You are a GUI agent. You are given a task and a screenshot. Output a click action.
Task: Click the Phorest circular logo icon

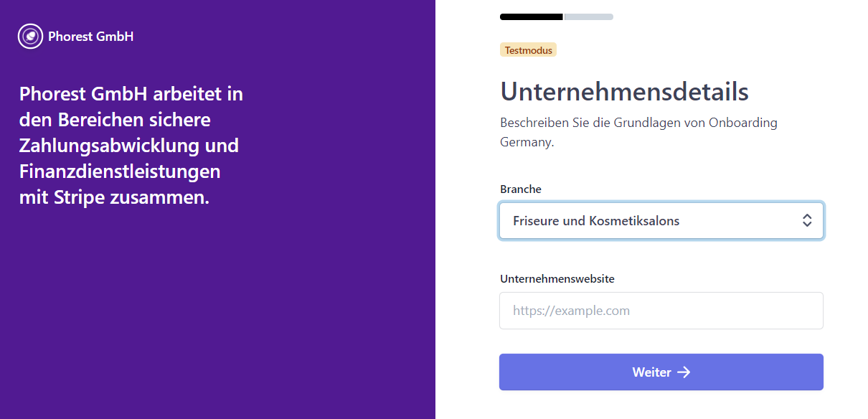30,36
